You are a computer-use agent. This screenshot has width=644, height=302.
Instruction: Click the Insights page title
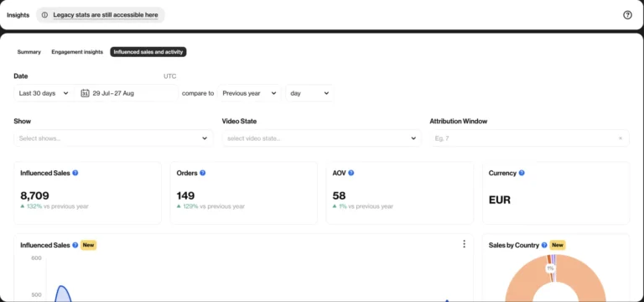tap(18, 15)
